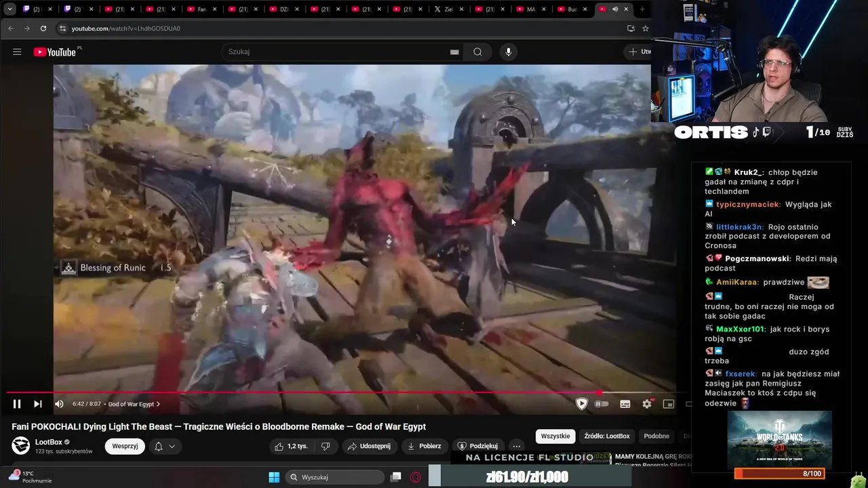868x488 pixels.
Task: Dislike the video
Action: 325,446
